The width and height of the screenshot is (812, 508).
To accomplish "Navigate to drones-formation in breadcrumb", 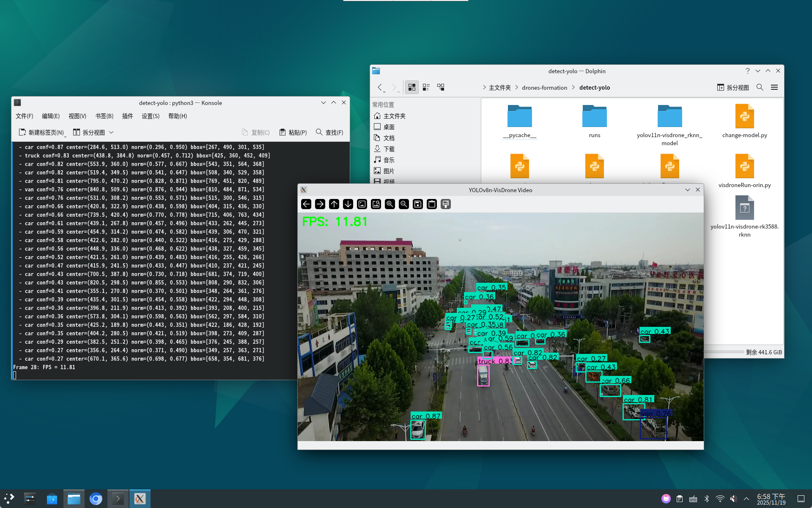I will [544, 88].
